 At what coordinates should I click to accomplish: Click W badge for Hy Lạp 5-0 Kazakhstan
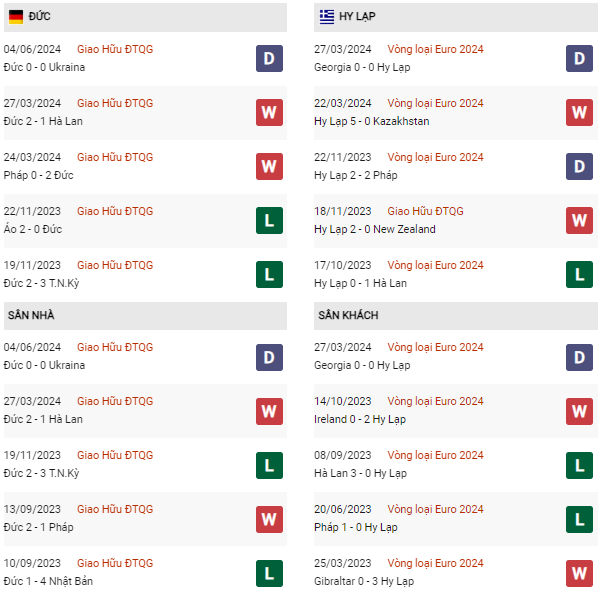[x=579, y=112]
